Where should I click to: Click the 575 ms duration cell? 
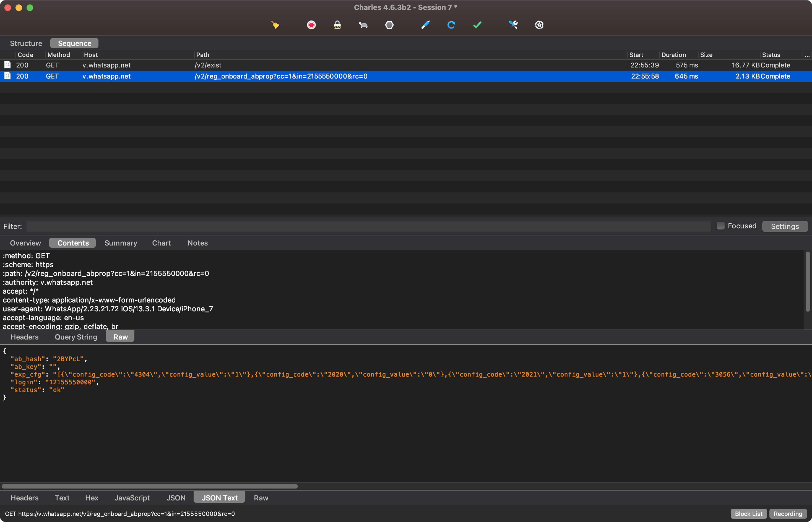pos(686,65)
